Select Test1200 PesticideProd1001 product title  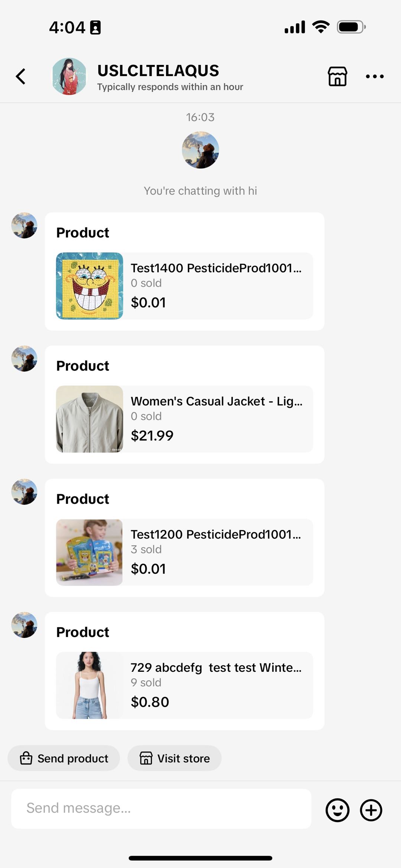tap(216, 534)
